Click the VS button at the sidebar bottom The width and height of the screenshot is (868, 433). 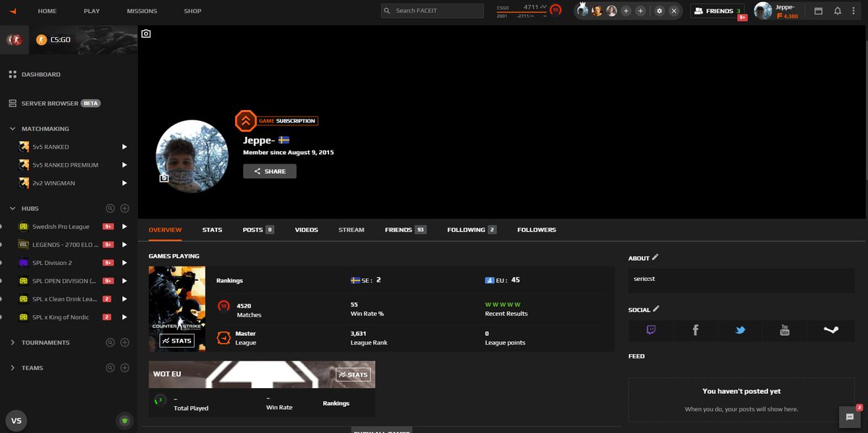17,421
